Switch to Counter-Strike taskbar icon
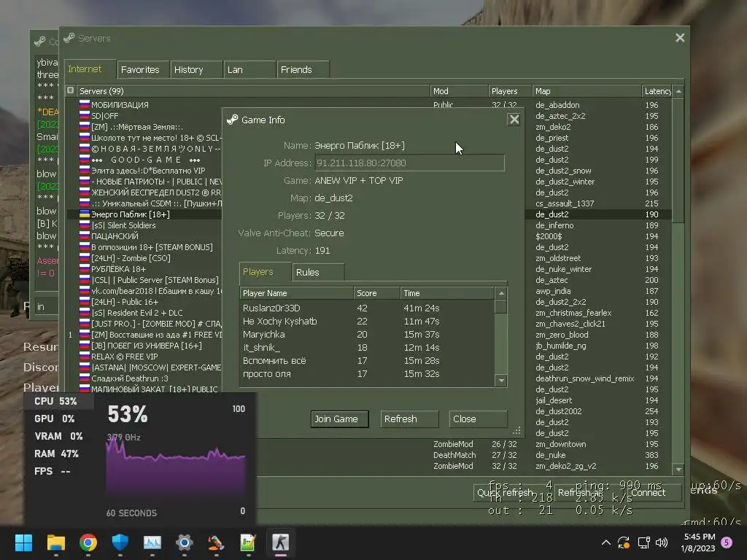 click(x=281, y=542)
